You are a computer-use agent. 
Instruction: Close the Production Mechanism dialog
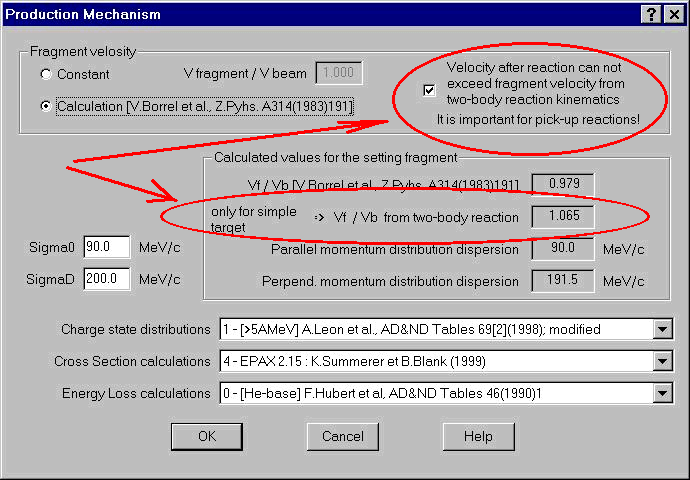671,14
